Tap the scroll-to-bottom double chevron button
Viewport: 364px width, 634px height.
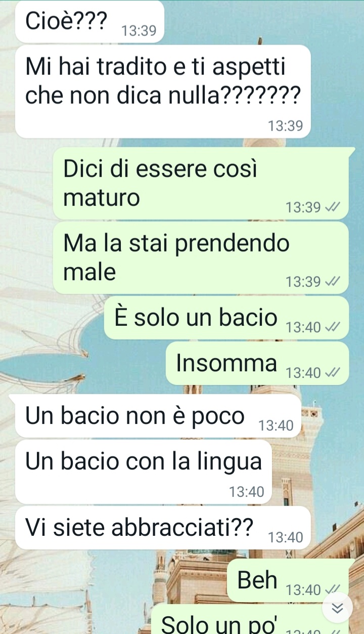point(338,608)
